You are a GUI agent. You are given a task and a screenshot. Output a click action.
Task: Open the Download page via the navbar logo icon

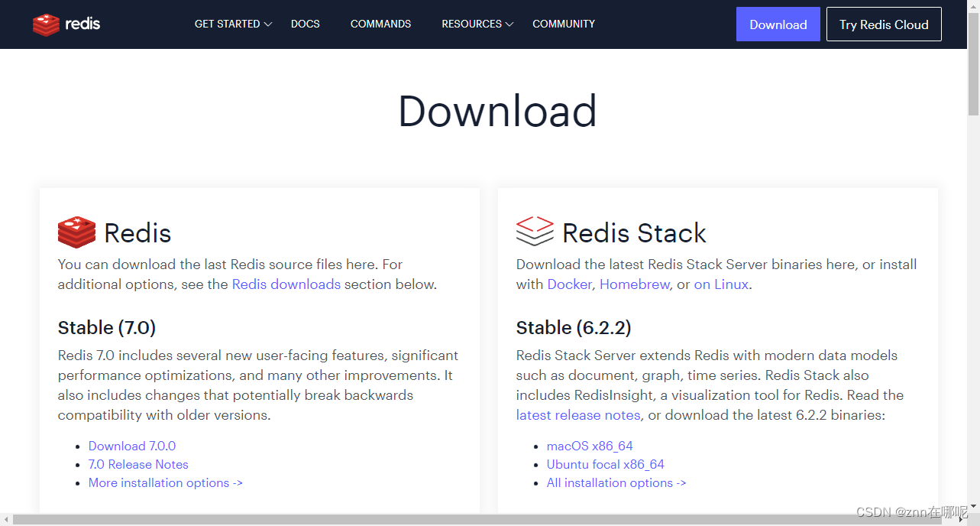click(46, 24)
